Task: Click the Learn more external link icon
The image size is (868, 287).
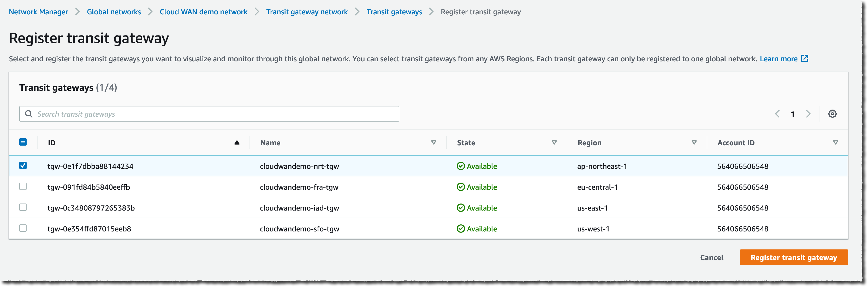Action: (805, 59)
